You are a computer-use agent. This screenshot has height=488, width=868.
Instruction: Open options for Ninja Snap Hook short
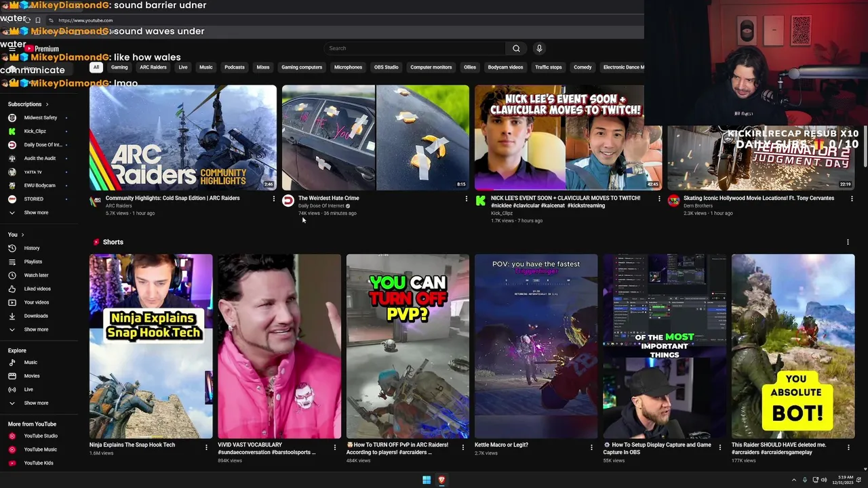pyautogui.click(x=206, y=447)
